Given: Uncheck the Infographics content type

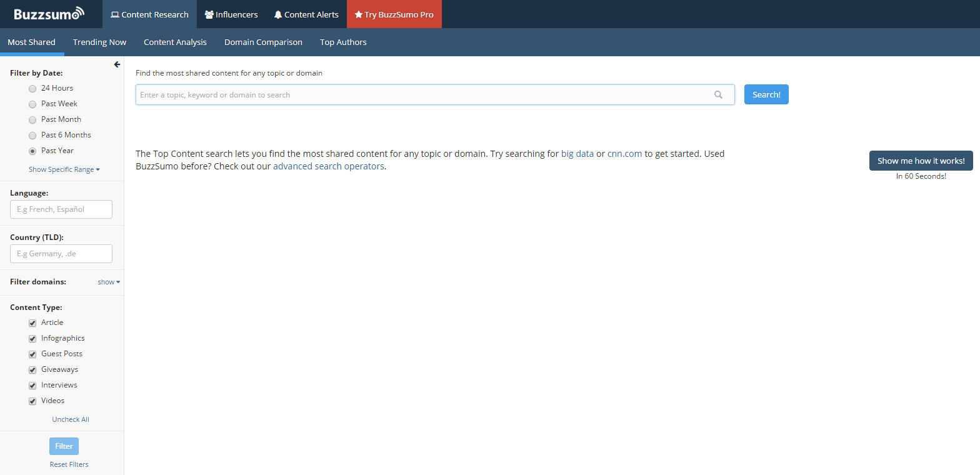Looking at the screenshot, I should [32, 339].
